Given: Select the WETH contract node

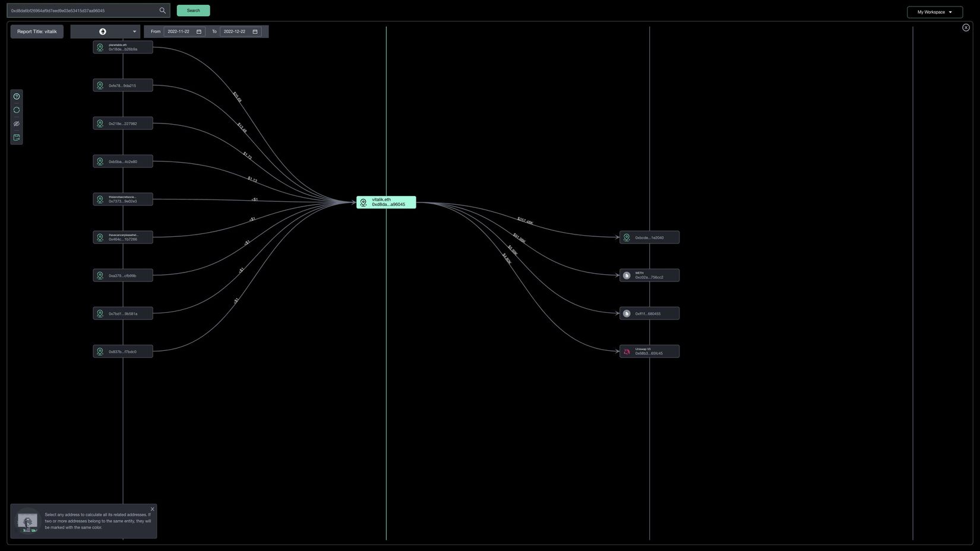Looking at the screenshot, I should [649, 275].
